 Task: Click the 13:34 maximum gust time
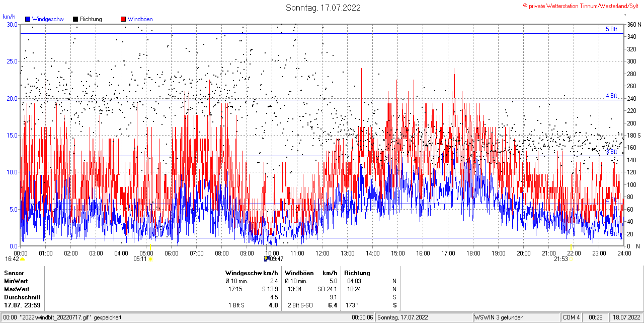tap(295, 289)
